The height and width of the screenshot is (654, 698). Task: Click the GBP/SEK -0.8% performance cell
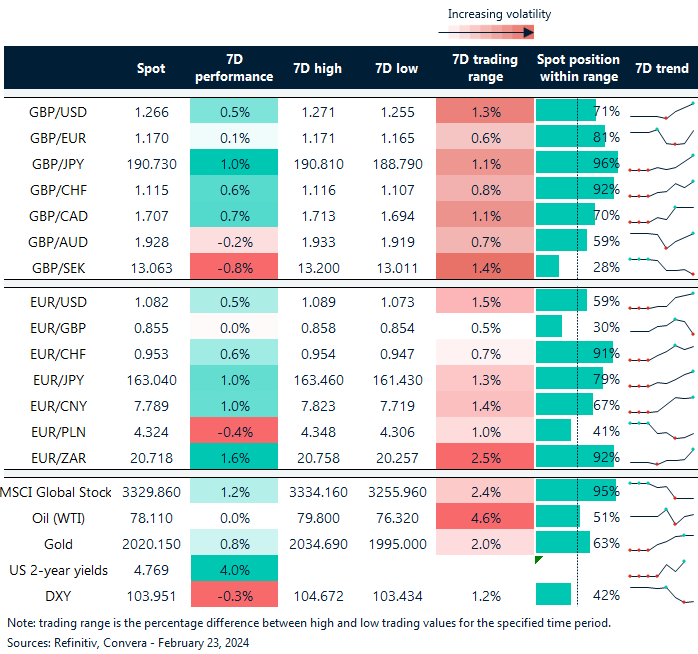[234, 267]
